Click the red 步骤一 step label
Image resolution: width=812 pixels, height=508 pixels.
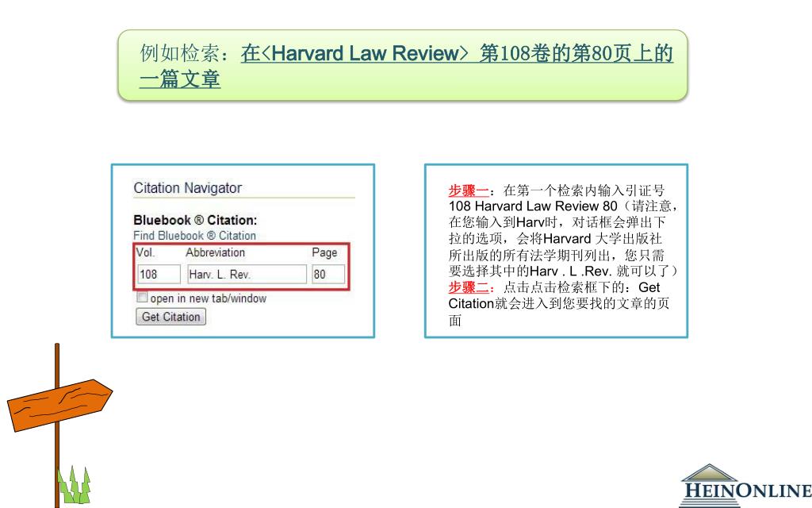coord(469,190)
